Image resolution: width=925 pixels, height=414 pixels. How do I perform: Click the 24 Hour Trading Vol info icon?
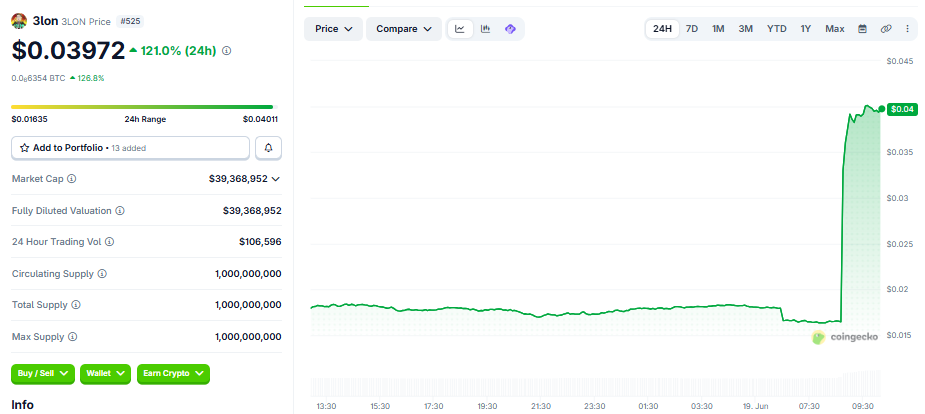pos(109,241)
